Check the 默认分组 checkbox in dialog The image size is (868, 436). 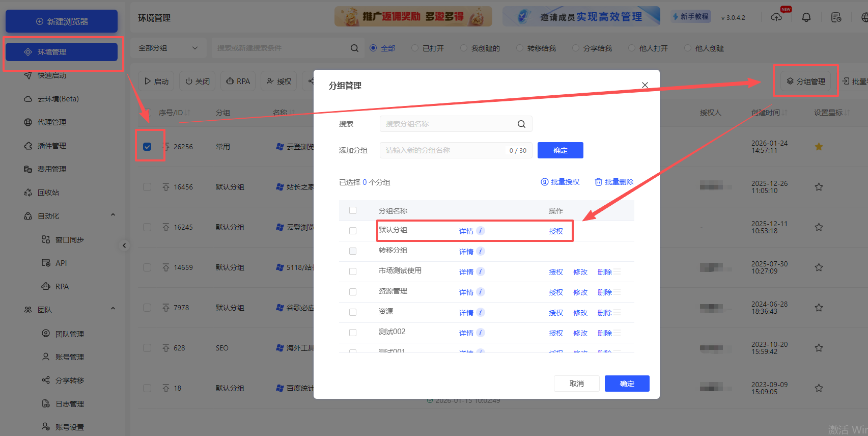click(353, 231)
